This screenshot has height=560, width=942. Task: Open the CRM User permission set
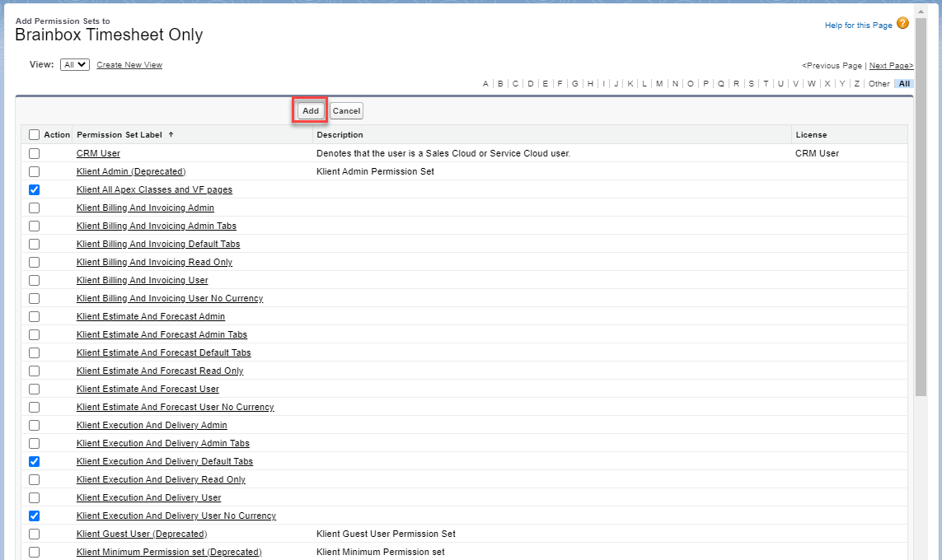pyautogui.click(x=97, y=153)
